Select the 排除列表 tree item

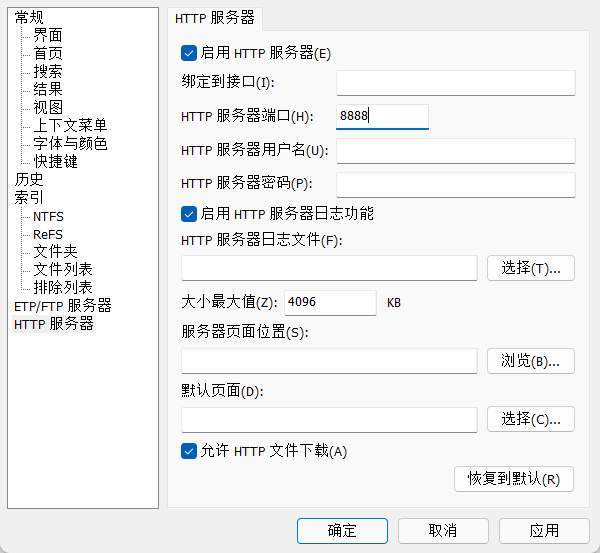point(63,288)
